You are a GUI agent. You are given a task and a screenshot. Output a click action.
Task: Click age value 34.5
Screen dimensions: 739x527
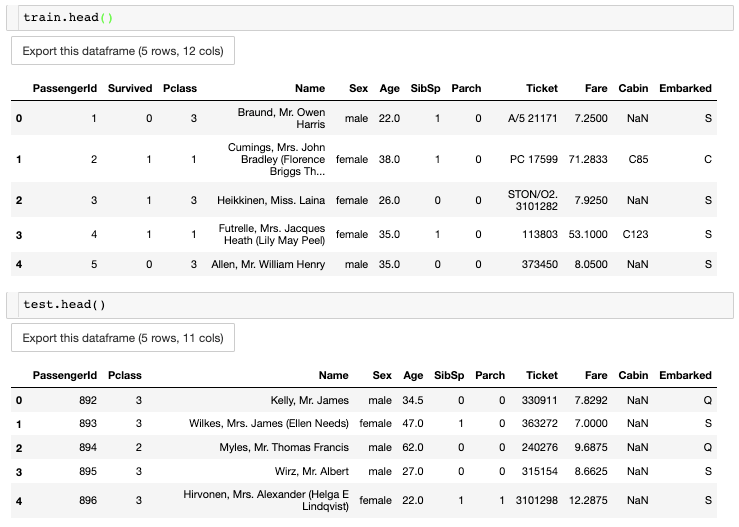coord(413,401)
